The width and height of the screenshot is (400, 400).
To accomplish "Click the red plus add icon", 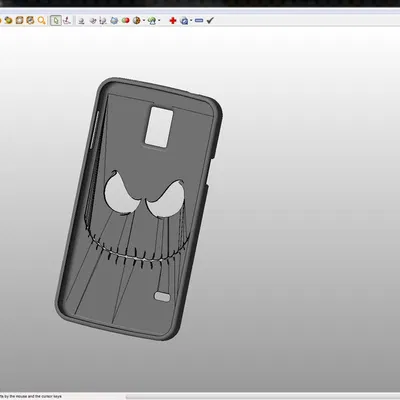I will (173, 21).
